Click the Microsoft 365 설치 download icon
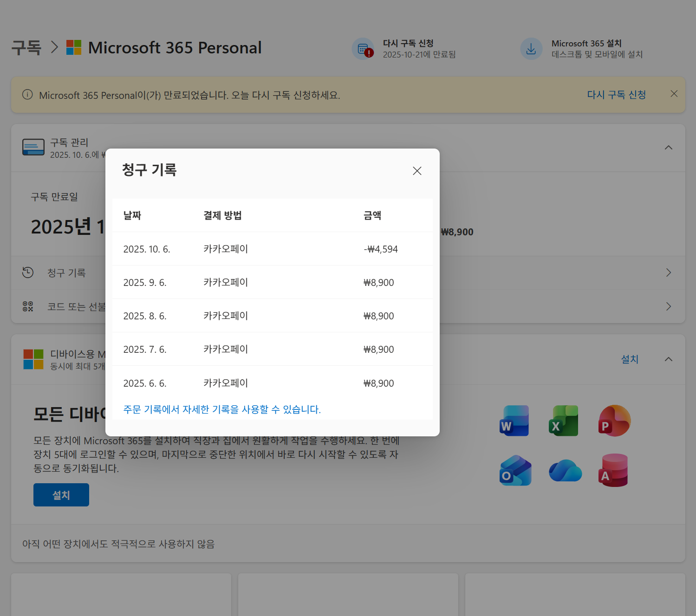 (x=531, y=49)
